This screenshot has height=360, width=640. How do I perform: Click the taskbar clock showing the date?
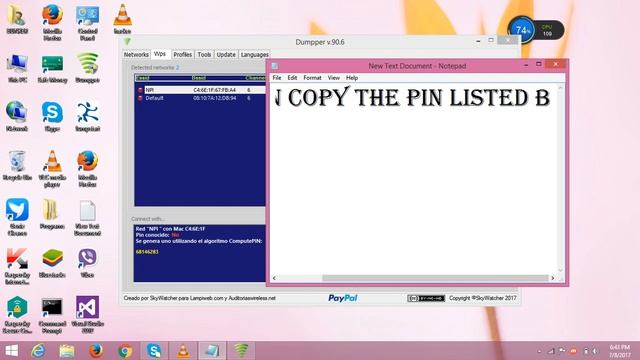[x=620, y=351]
